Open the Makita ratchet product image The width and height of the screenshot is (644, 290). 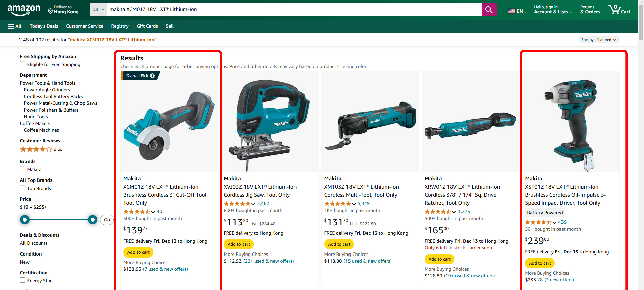(470, 122)
